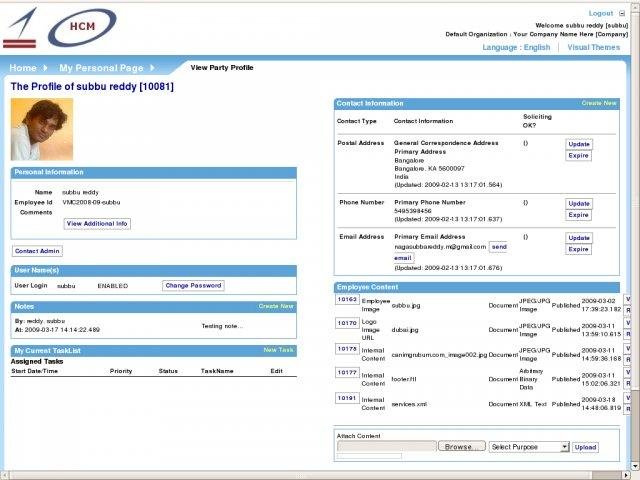
Task: Open content ID 10177
Action: [347, 373]
